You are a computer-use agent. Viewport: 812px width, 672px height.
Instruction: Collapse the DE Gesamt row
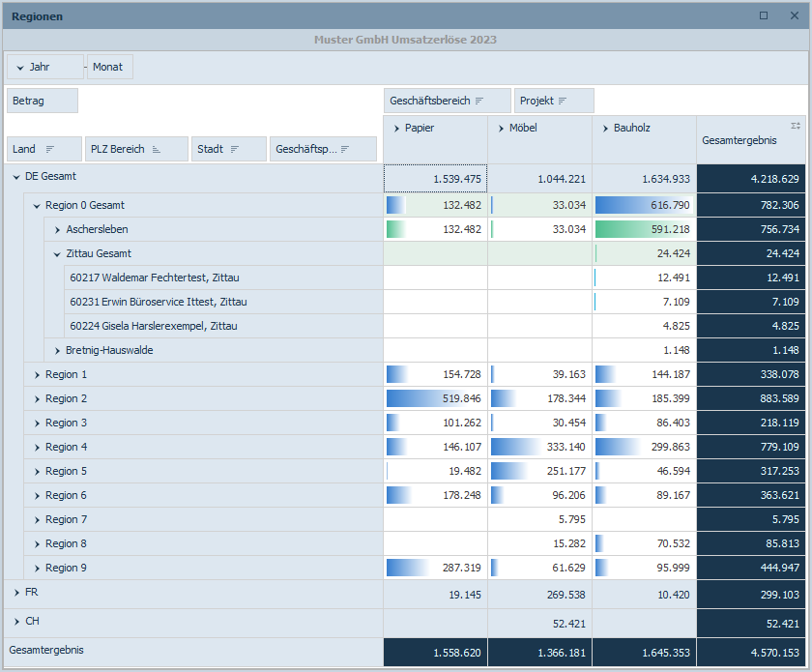16,177
